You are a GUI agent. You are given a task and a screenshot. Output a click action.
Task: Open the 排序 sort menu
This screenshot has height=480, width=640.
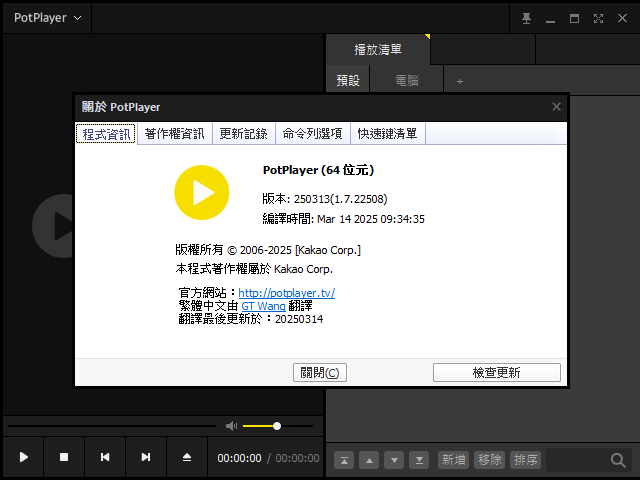[525, 460]
